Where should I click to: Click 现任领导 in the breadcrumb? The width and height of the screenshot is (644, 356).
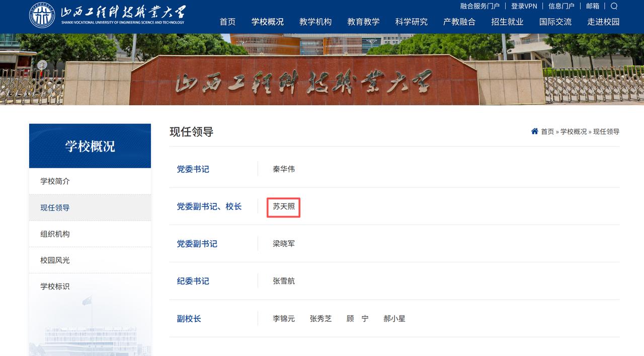[606, 131]
